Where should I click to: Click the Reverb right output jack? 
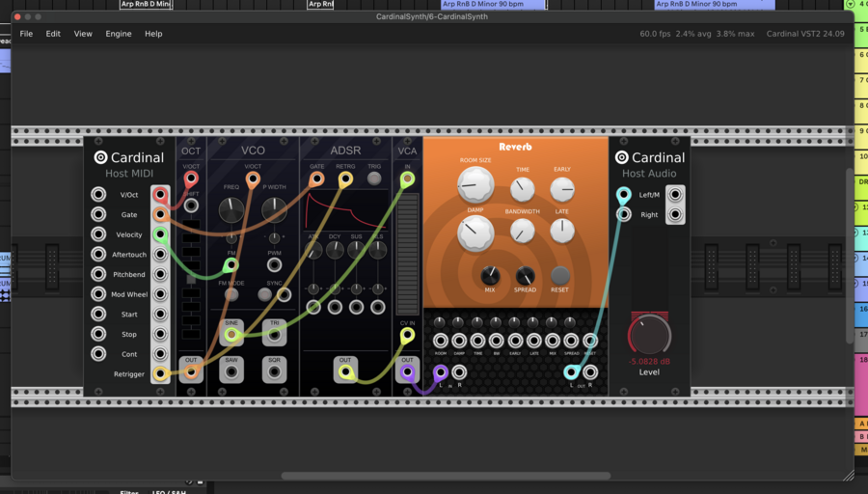[590, 372]
